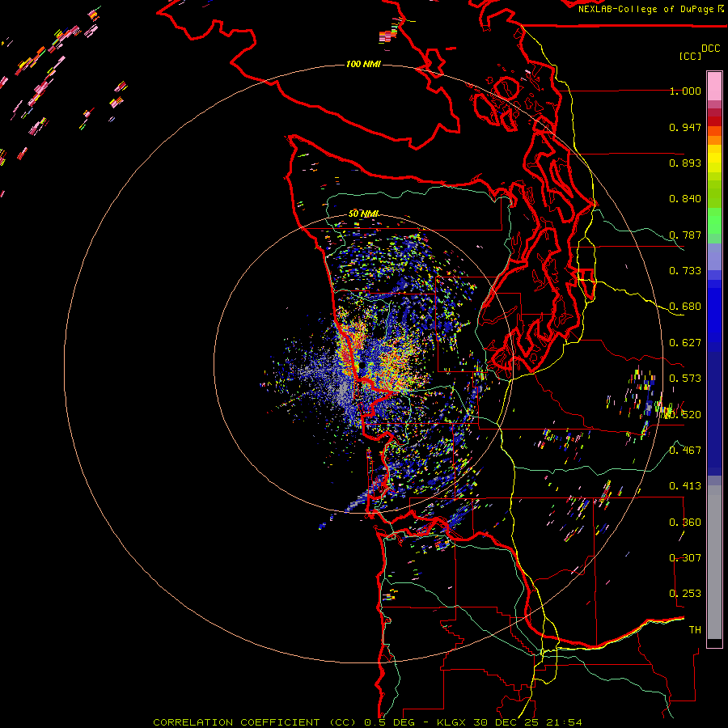Select the 0.307 legend value
Image resolution: width=728 pixels, height=728 pixels.
pyautogui.click(x=685, y=558)
